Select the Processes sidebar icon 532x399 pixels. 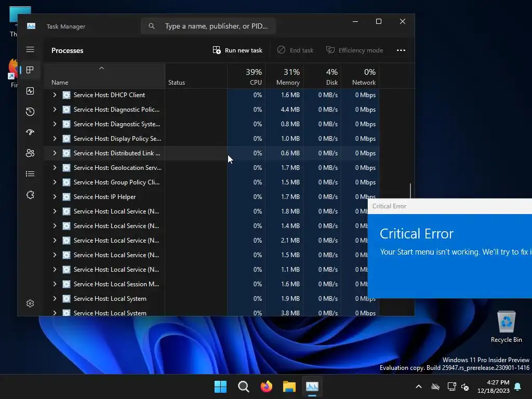pyautogui.click(x=30, y=70)
